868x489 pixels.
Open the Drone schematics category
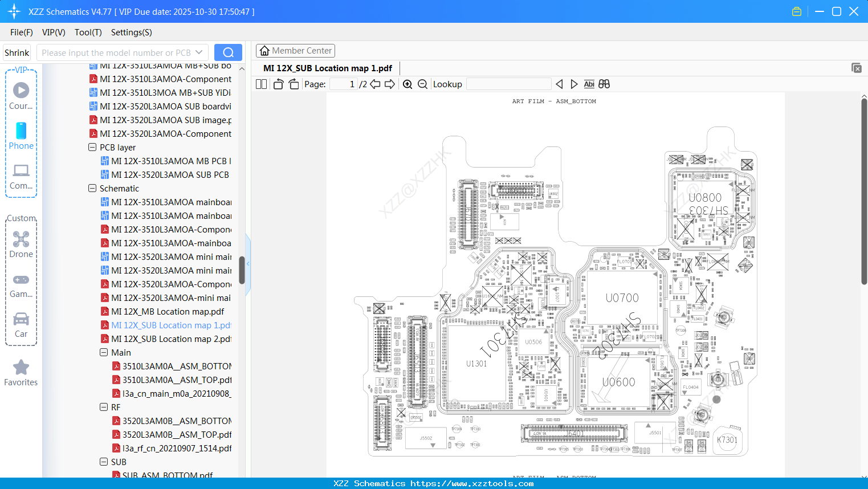pyautogui.click(x=21, y=245)
